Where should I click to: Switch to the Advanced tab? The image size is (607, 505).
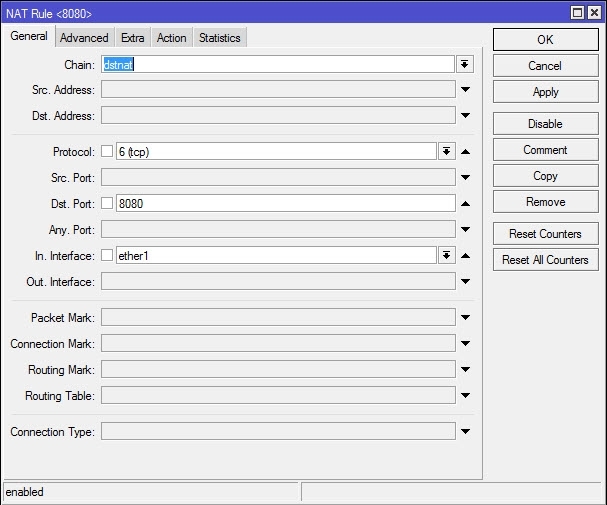(84, 38)
